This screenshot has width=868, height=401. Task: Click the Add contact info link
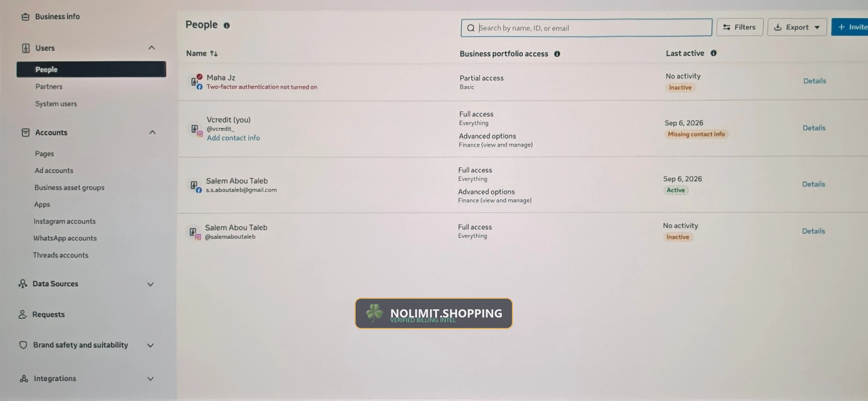tap(233, 138)
